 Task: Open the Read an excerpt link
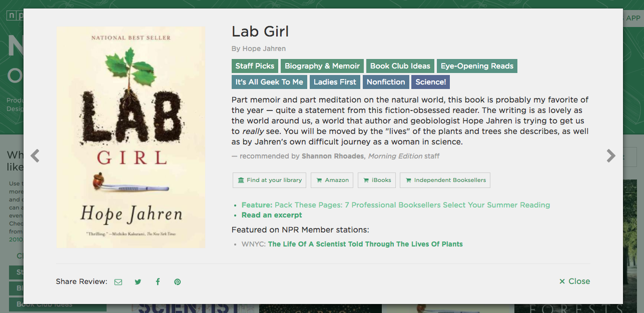(x=272, y=215)
